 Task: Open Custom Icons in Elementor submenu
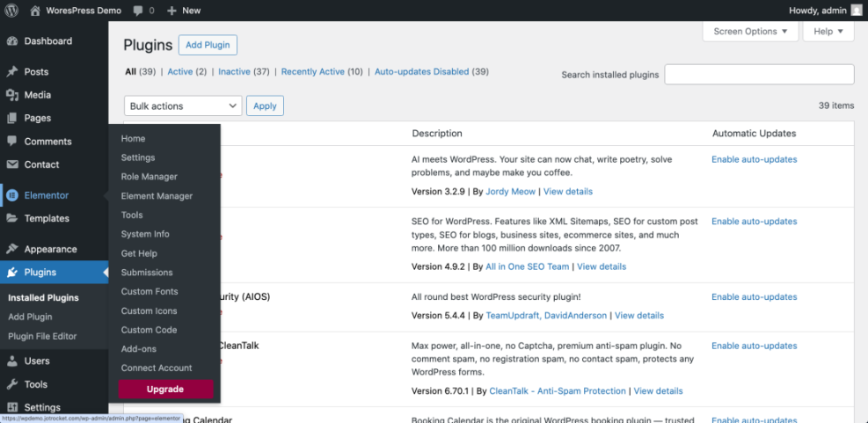click(x=149, y=310)
